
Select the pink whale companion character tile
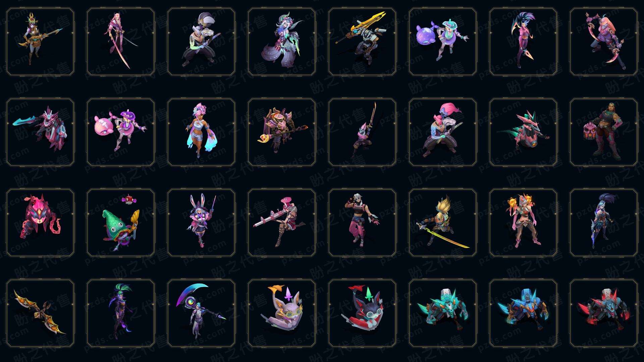(121, 132)
